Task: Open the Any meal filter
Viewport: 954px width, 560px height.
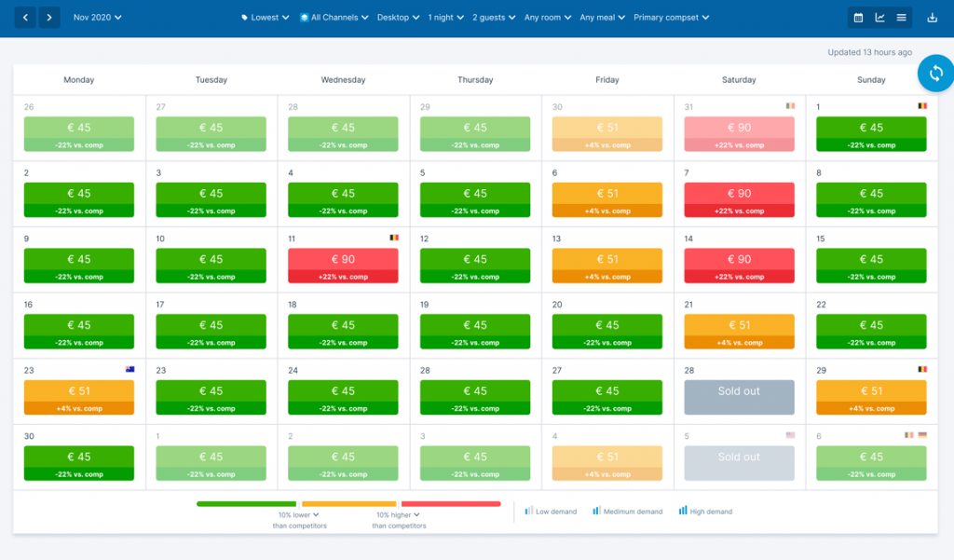Action: [602, 17]
